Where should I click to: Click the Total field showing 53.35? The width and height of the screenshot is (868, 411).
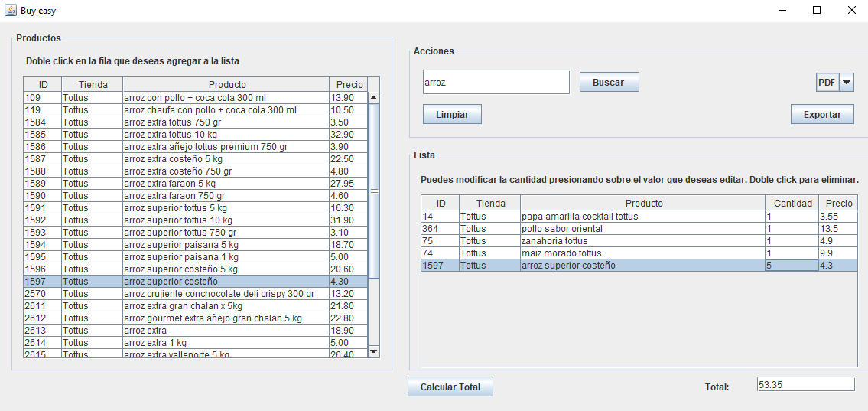point(805,384)
